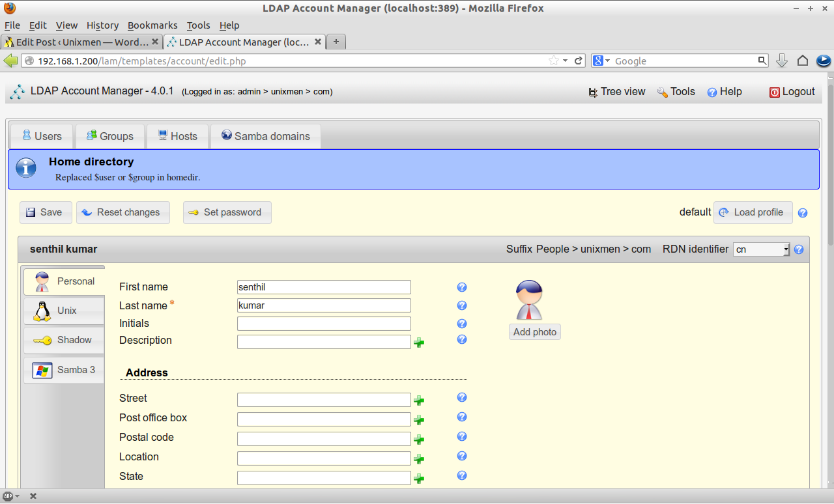Screen dimensions: 834x504
Task: Click the help icon beside First name
Action: click(x=462, y=287)
